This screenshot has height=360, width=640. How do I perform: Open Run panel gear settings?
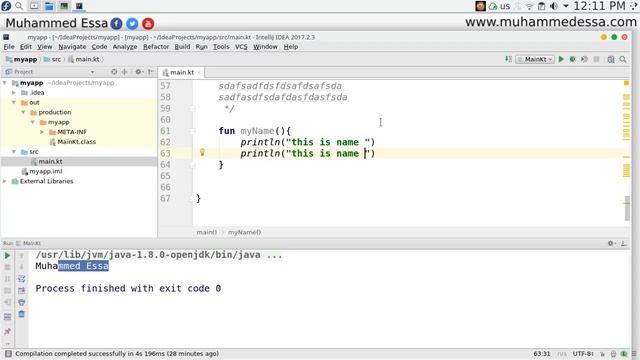pyautogui.click(x=611, y=243)
